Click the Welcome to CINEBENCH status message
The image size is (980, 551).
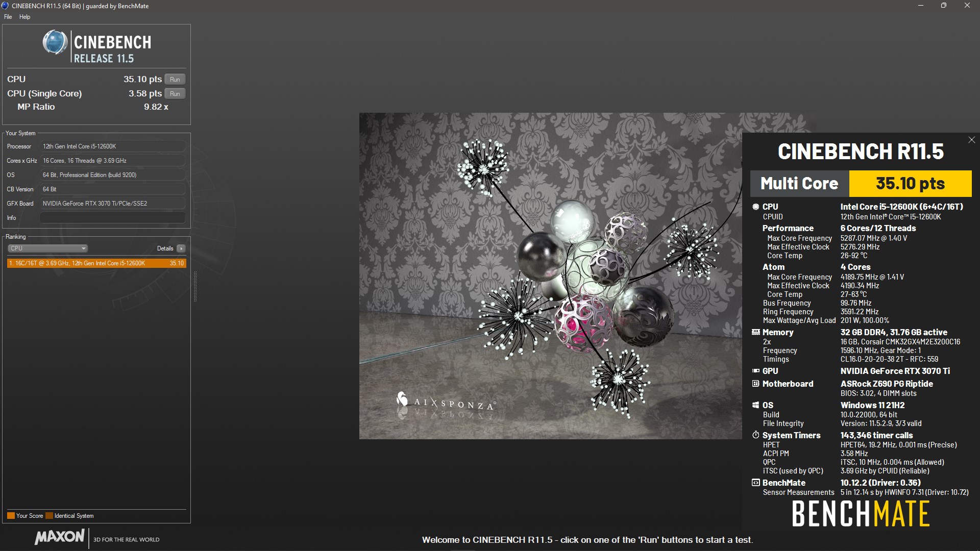click(587, 540)
